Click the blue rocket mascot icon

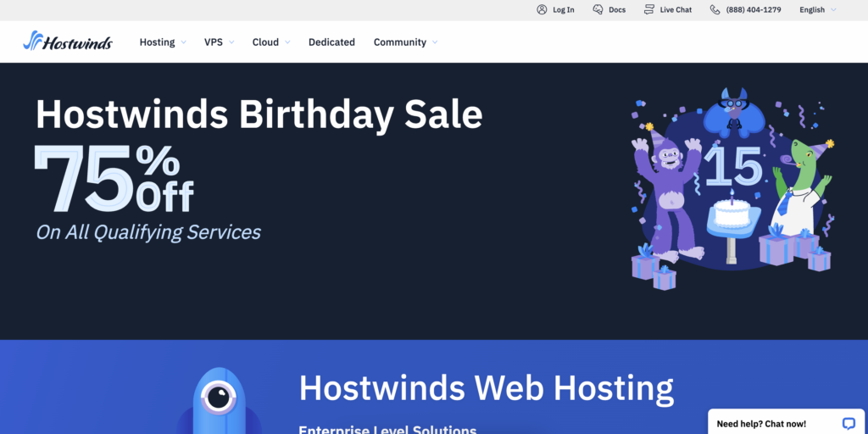click(x=219, y=400)
